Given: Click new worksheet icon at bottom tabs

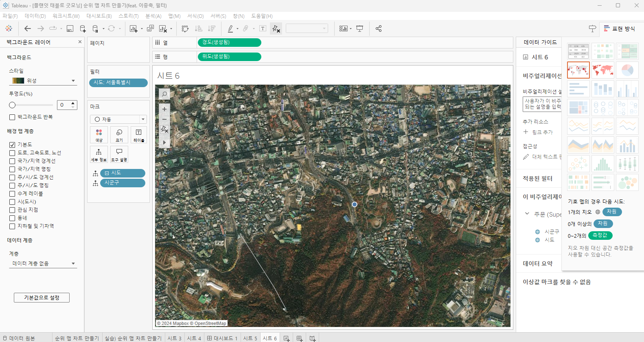Looking at the screenshot, I should tap(287, 338).
